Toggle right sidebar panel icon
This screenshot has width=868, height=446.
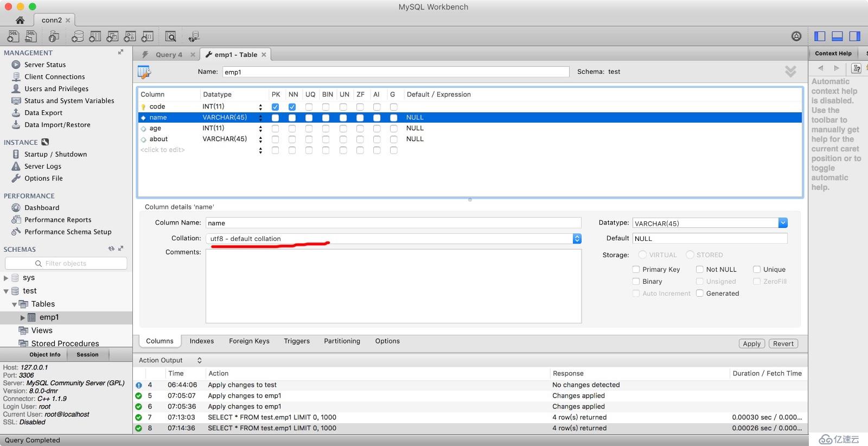click(854, 36)
